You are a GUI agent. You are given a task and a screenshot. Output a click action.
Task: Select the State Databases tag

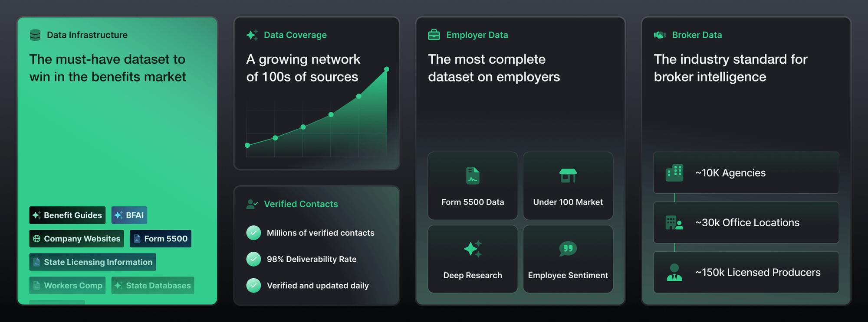(153, 286)
